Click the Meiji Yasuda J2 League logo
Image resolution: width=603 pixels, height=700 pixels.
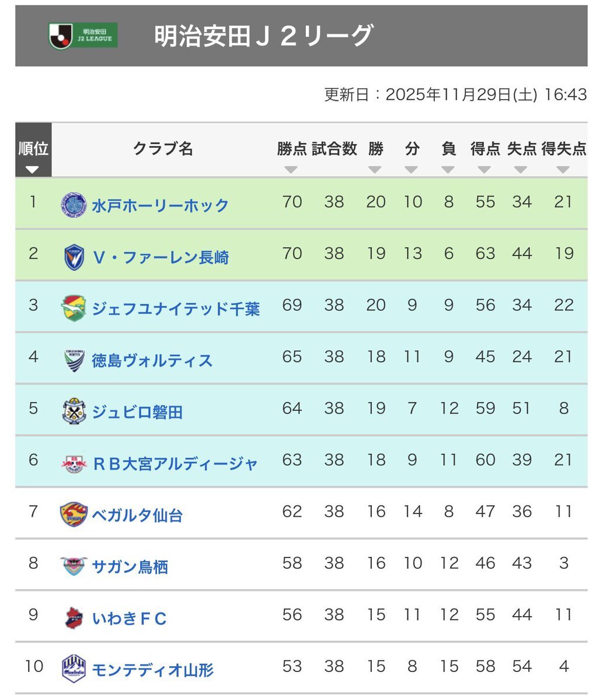(83, 36)
